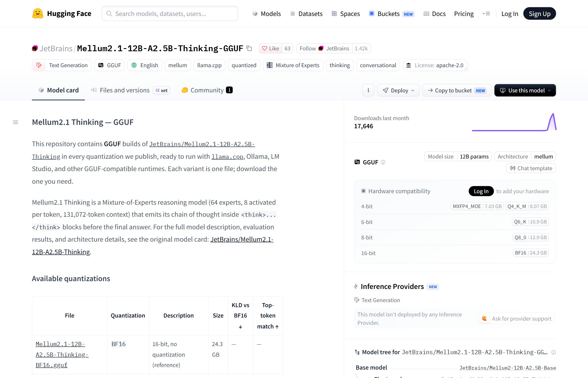The width and height of the screenshot is (588, 378).
Task: Open the Community tab
Action: (207, 90)
